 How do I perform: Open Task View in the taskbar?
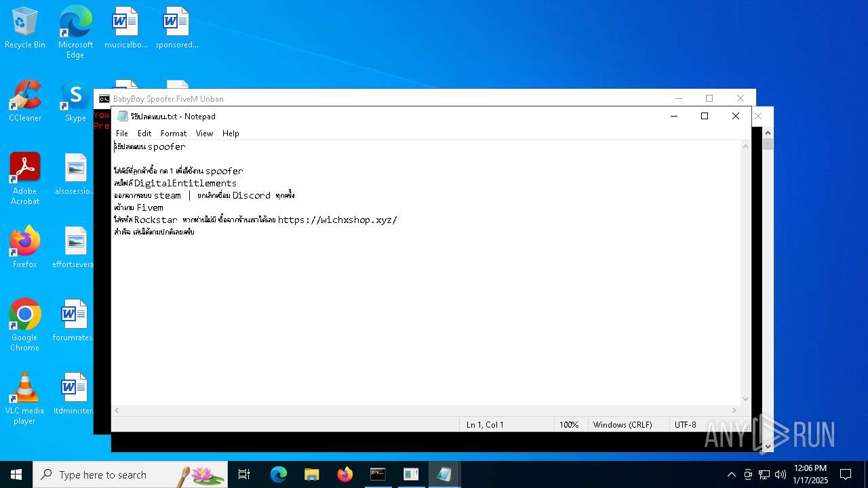click(244, 474)
